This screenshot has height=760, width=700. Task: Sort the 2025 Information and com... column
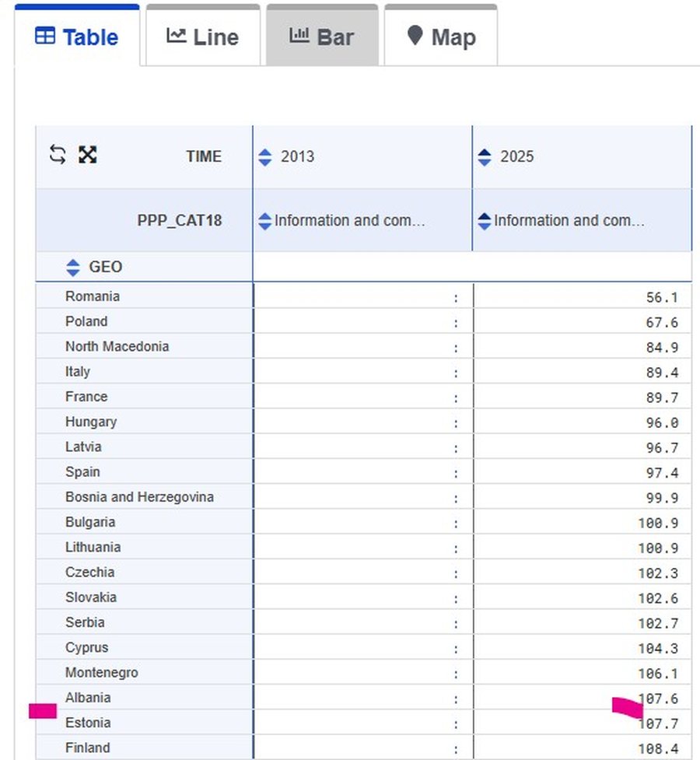pos(485,222)
